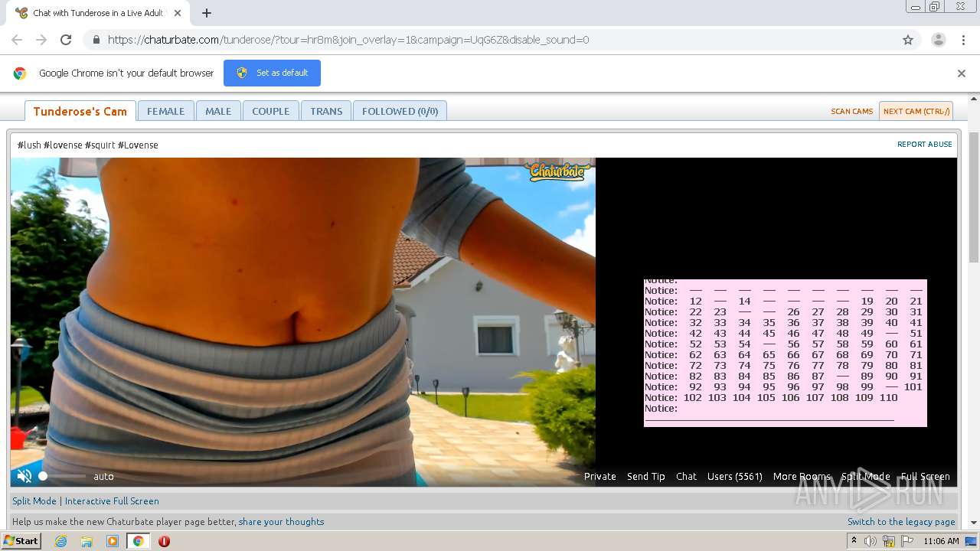Open the auto quality setting

103,476
